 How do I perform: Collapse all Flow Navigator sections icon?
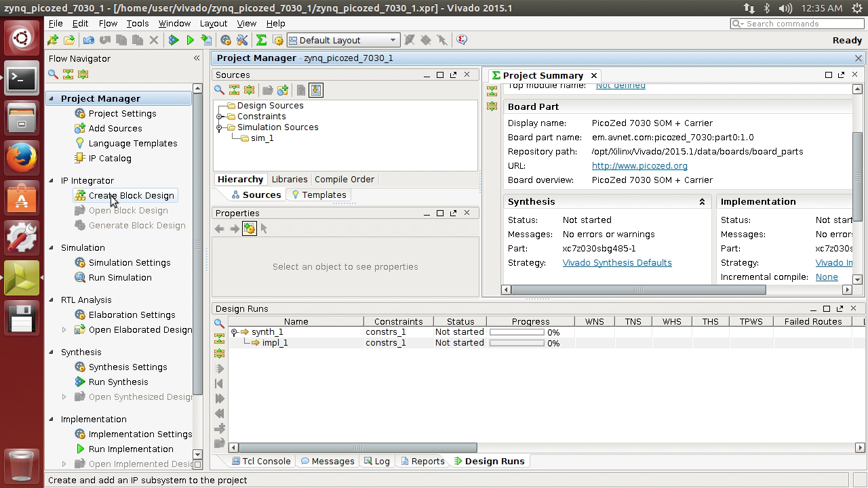[68, 74]
